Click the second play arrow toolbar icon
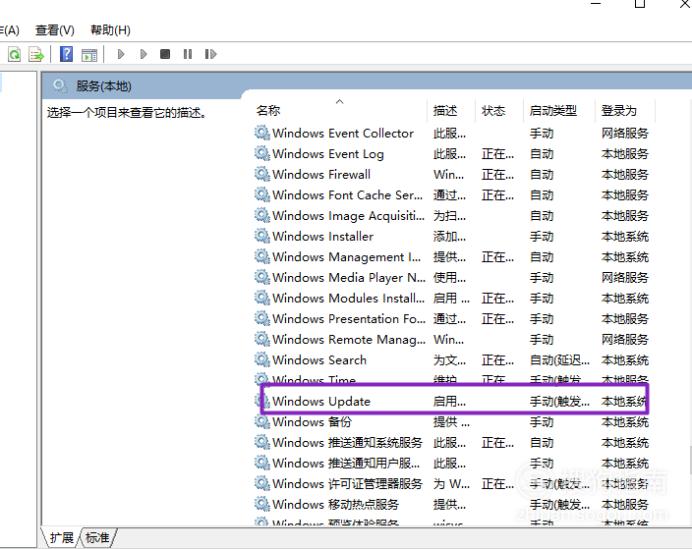The width and height of the screenshot is (692, 549). [143, 54]
